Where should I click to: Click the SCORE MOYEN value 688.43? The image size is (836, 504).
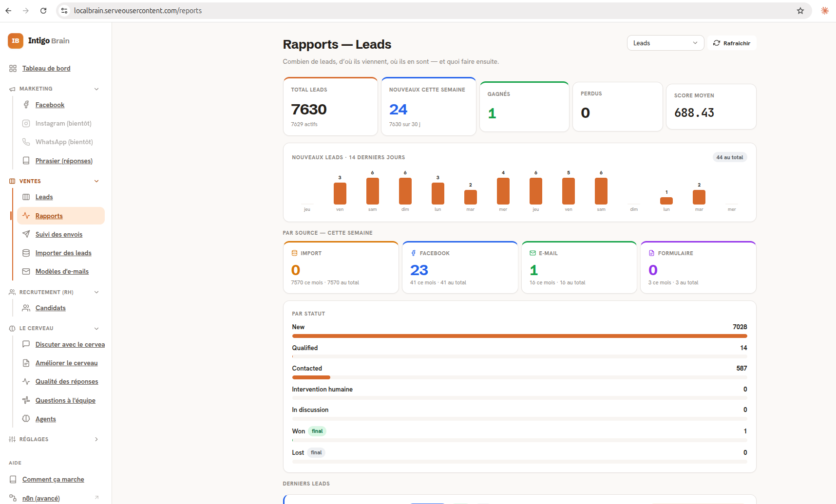click(694, 113)
